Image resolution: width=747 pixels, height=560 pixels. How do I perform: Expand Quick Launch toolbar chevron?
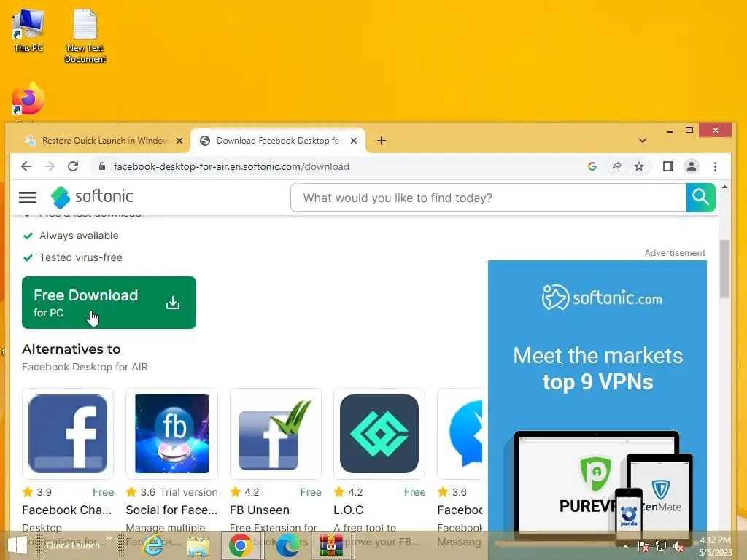click(109, 537)
